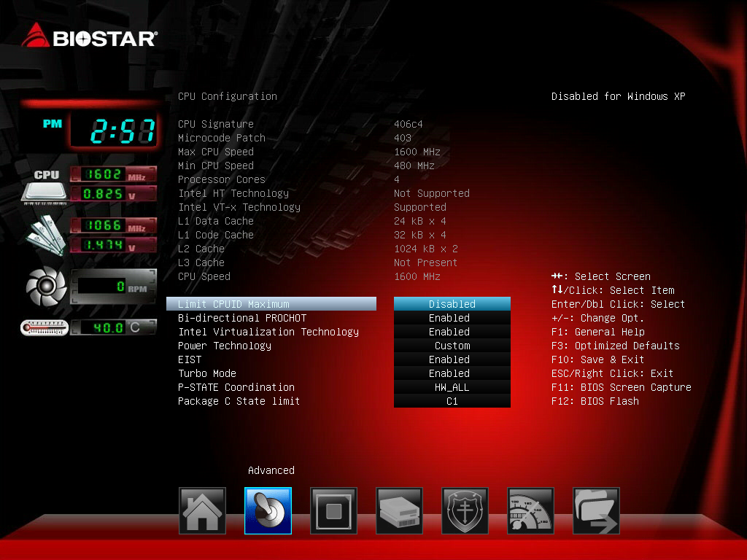Click CPU voltage 0.825 V readout
Viewport: 747px width, 560px height.
coord(113,194)
